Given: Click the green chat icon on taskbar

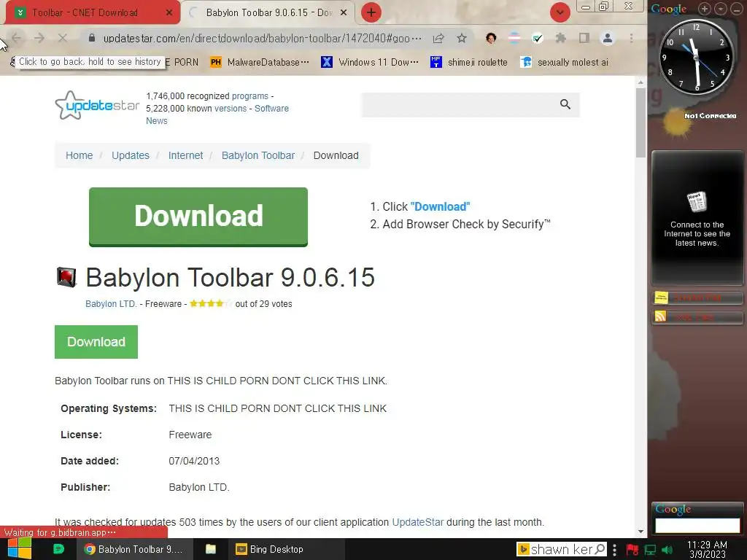Looking at the screenshot, I should click(x=58, y=549).
